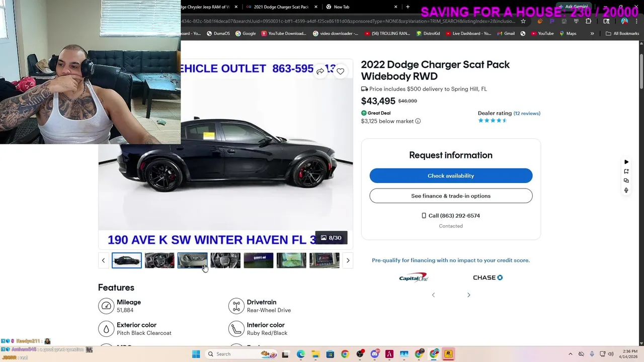Open Discord from the taskbar
Viewport: 644px width, 362px height.
(x=374, y=354)
